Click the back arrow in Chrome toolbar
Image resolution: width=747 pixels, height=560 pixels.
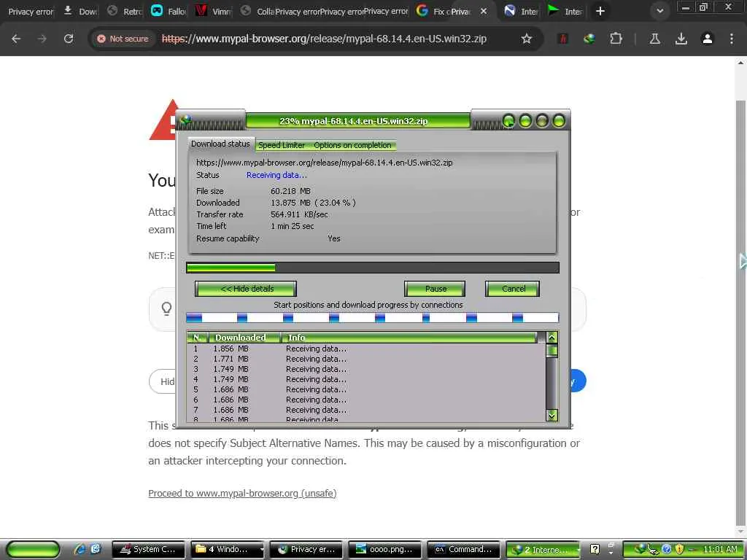[16, 39]
